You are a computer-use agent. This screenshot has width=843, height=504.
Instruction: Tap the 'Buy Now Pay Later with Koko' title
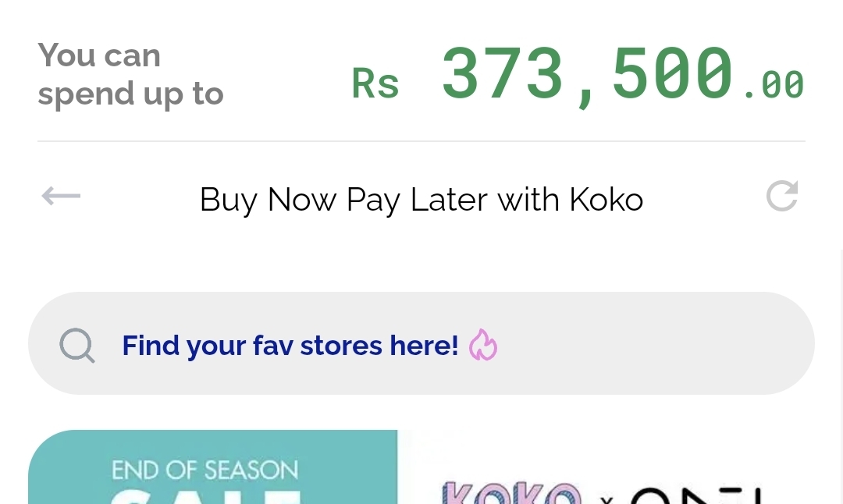(x=421, y=200)
